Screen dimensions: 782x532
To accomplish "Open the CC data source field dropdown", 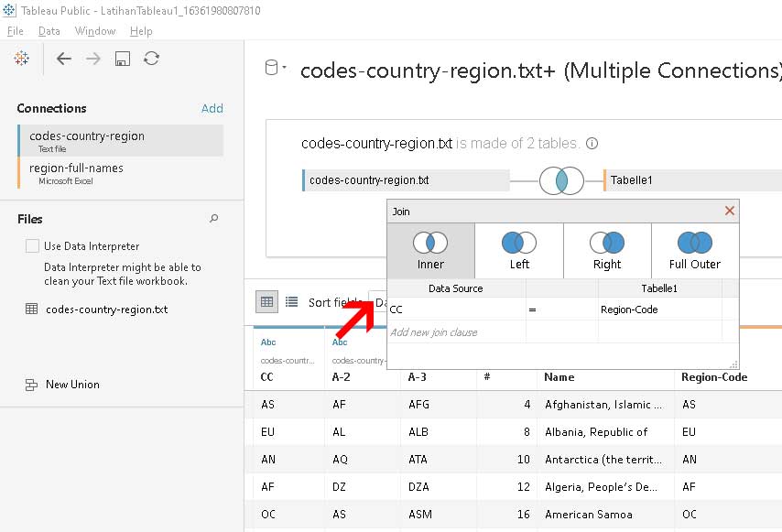I will click(x=456, y=309).
